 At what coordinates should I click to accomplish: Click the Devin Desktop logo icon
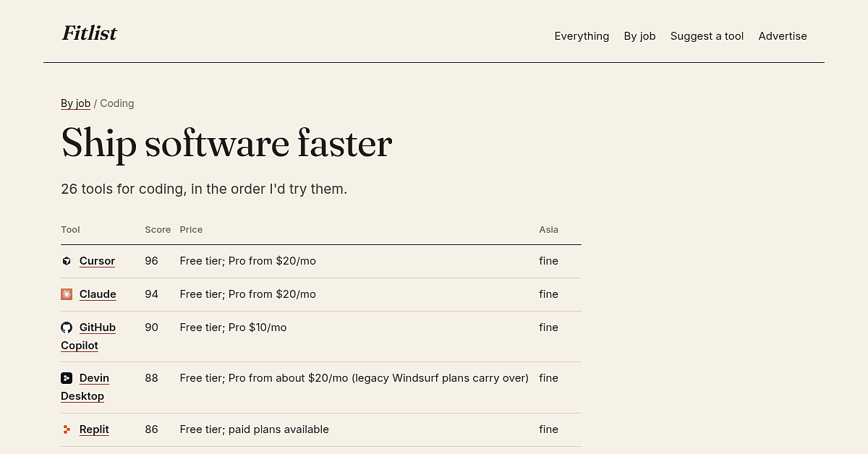(67, 378)
